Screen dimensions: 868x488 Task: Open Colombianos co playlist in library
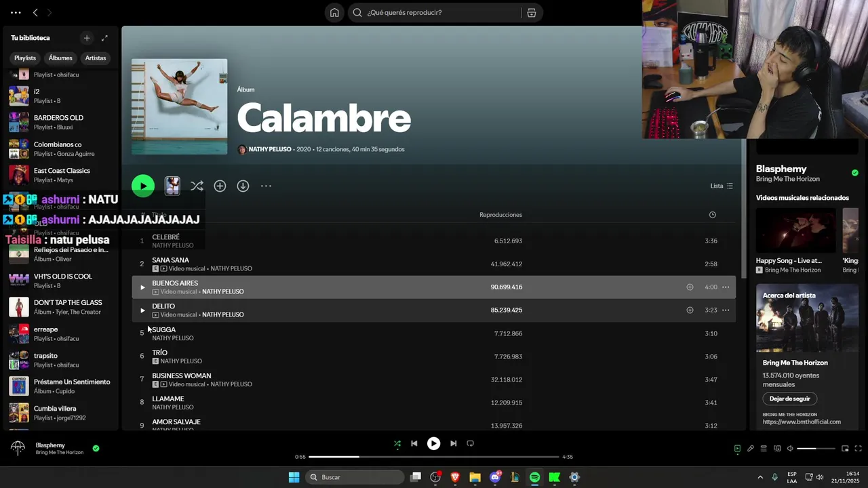coord(61,148)
